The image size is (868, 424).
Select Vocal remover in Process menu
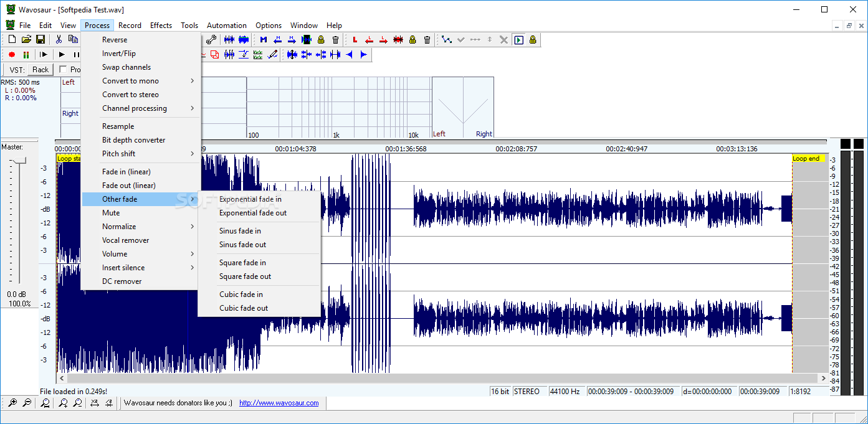pos(141,240)
